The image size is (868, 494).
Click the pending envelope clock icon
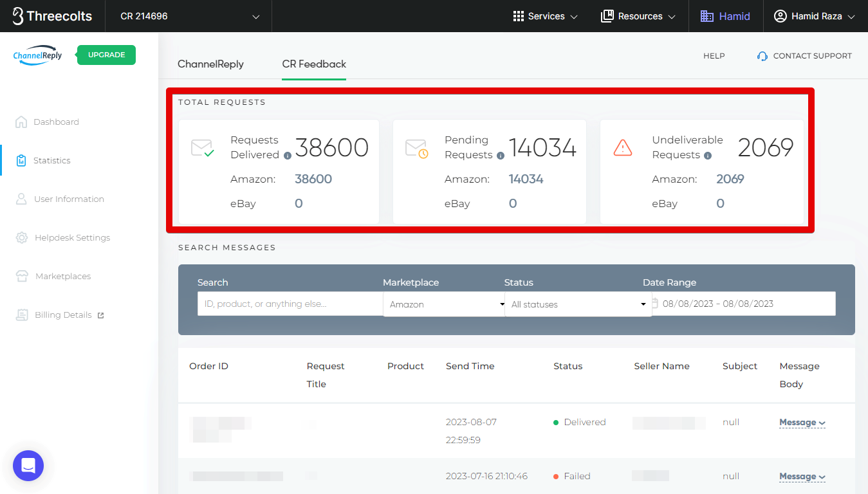click(x=417, y=148)
